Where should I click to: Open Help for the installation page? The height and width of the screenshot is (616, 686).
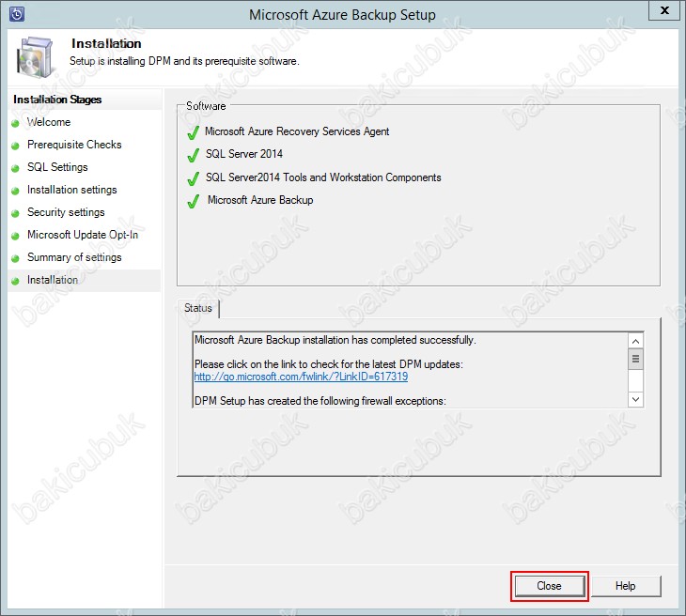pyautogui.click(x=625, y=586)
